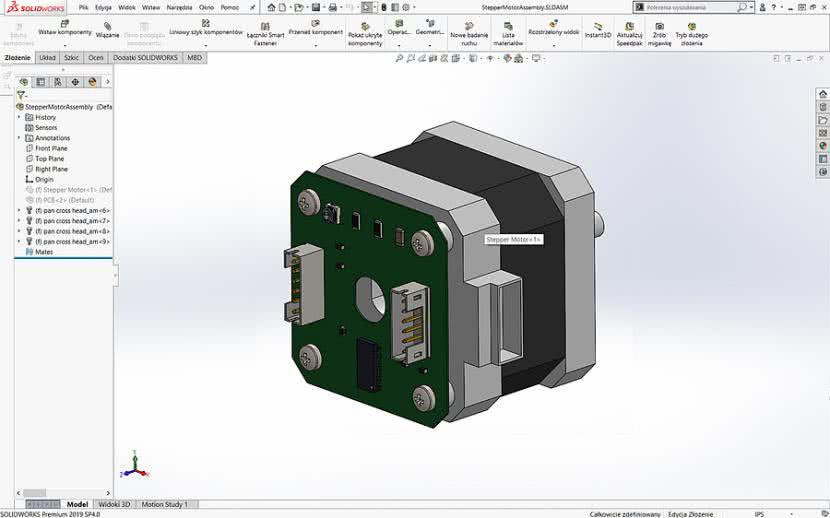Screen dimensions: 830x518
Task: Click the Wstaw komponenty (insert components) icon
Action: tap(64, 24)
